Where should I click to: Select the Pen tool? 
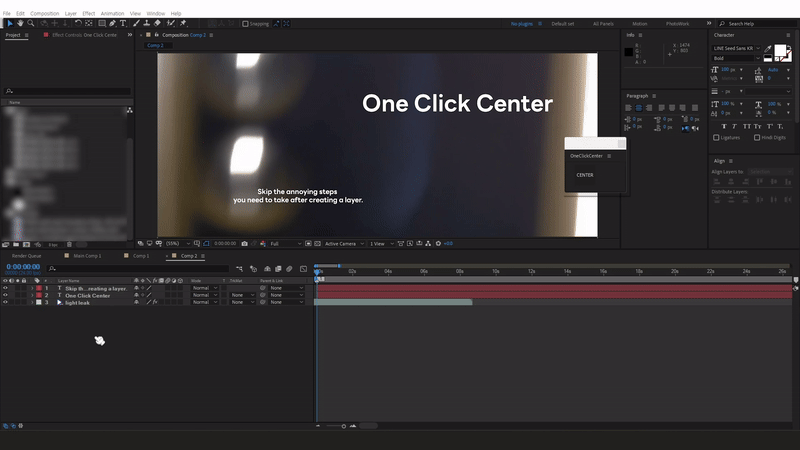111,22
